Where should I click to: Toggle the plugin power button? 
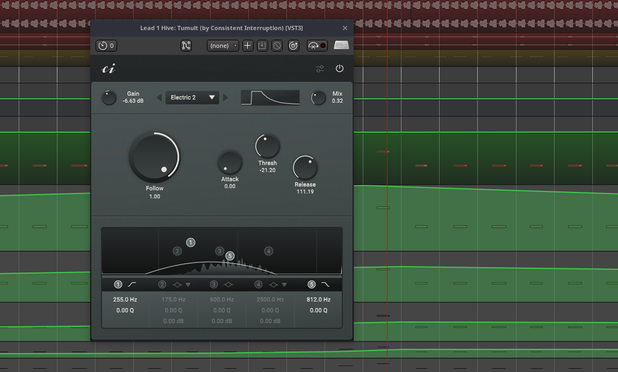click(339, 69)
